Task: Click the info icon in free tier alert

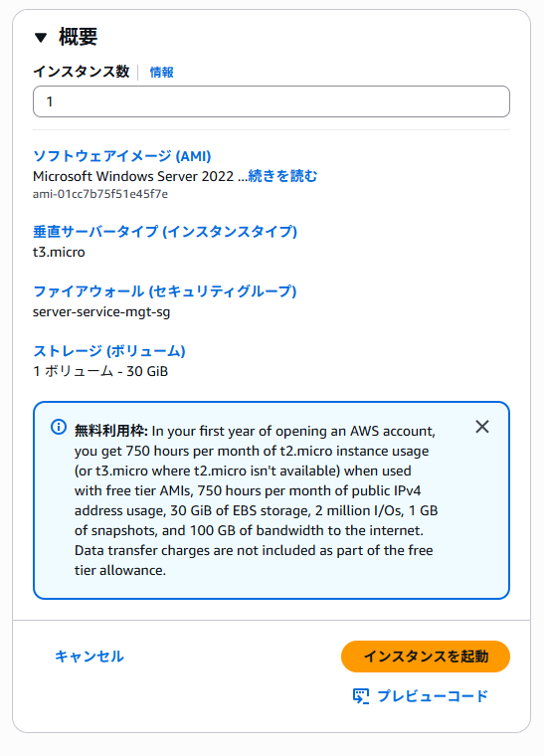Action: (59, 427)
